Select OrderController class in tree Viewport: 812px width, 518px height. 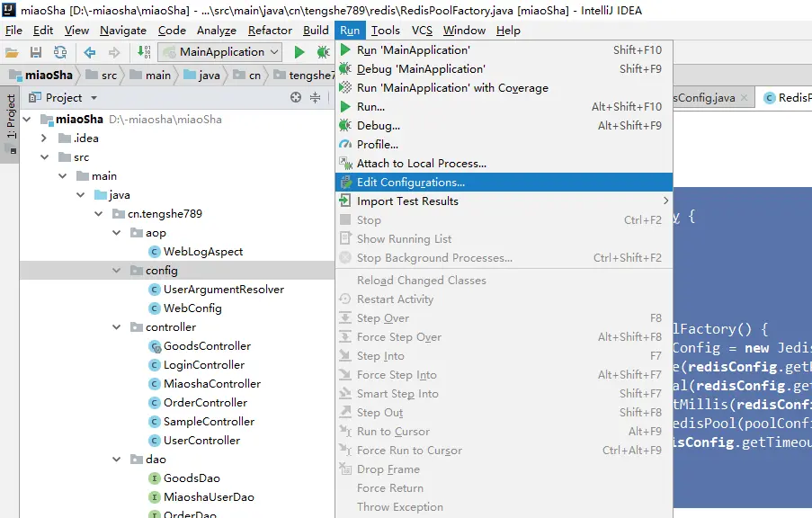pyautogui.click(x=198, y=403)
